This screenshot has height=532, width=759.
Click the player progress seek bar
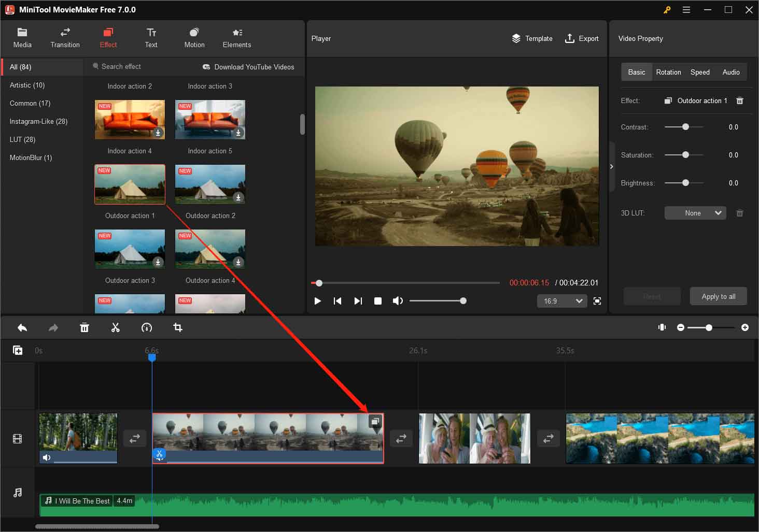click(x=405, y=283)
